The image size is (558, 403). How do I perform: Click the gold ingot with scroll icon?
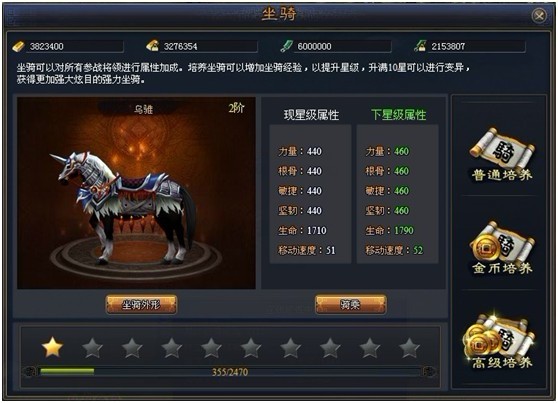(x=152, y=46)
